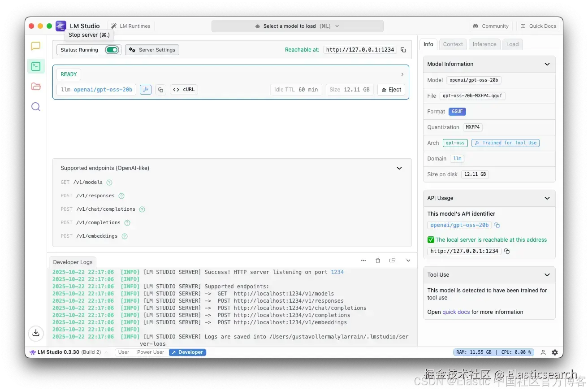Open the Community button
This screenshot has height=391, width=588.
491,26
